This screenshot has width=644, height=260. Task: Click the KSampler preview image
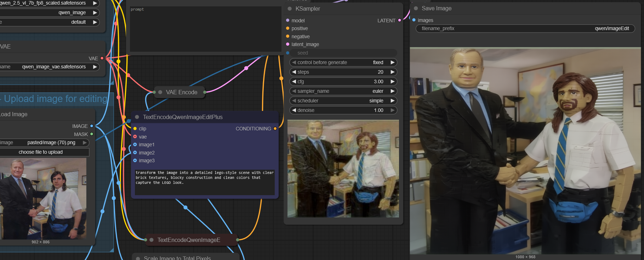343,169
